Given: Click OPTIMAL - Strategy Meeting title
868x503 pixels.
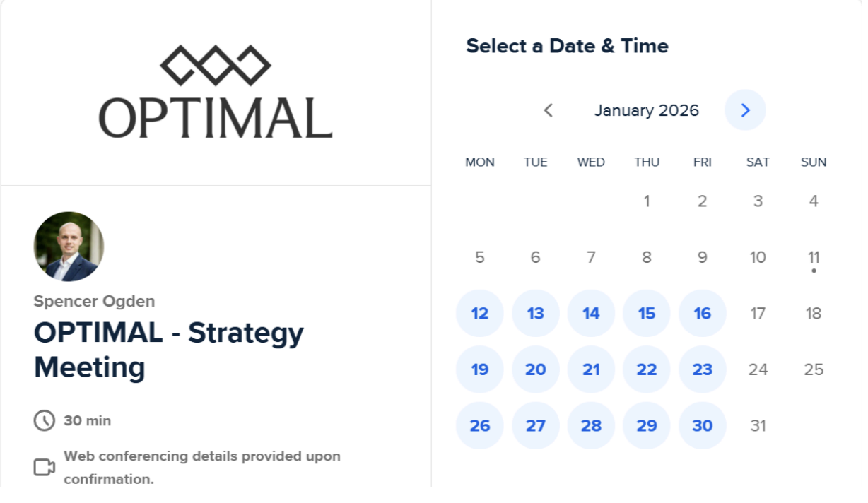Looking at the screenshot, I should click(169, 350).
